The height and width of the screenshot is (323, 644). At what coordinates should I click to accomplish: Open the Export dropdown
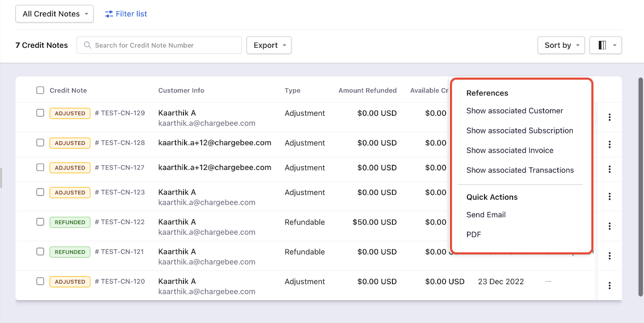click(269, 45)
